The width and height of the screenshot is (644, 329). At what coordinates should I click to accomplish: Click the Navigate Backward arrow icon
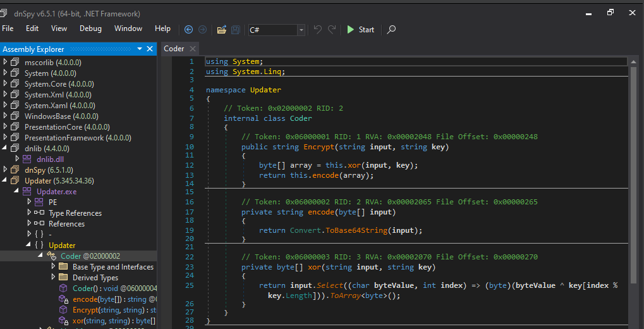[x=188, y=30]
